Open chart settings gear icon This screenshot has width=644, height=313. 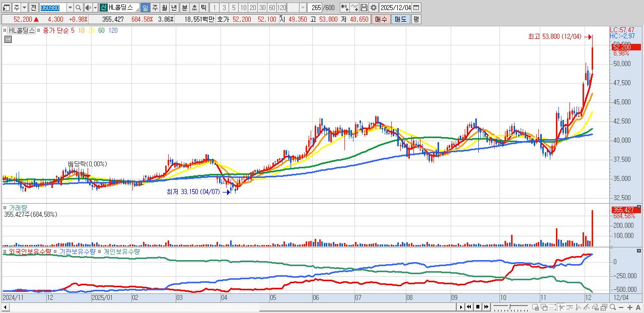click(x=373, y=8)
